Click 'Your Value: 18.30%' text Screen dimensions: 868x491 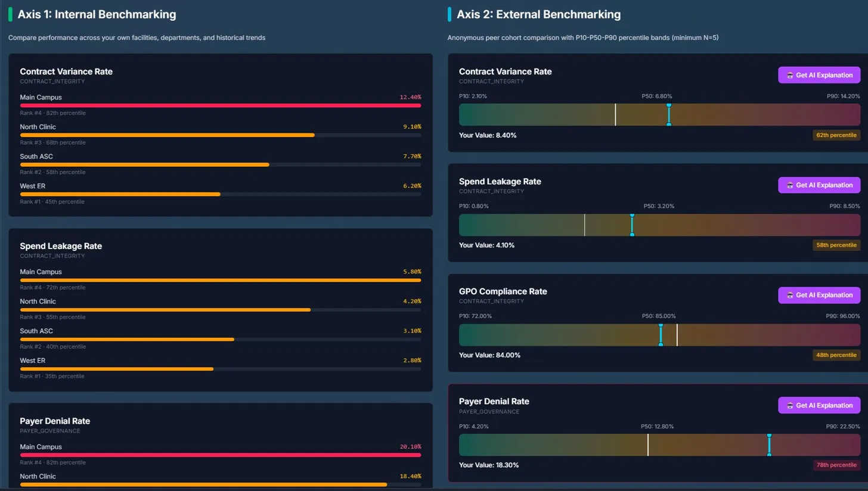(489, 465)
